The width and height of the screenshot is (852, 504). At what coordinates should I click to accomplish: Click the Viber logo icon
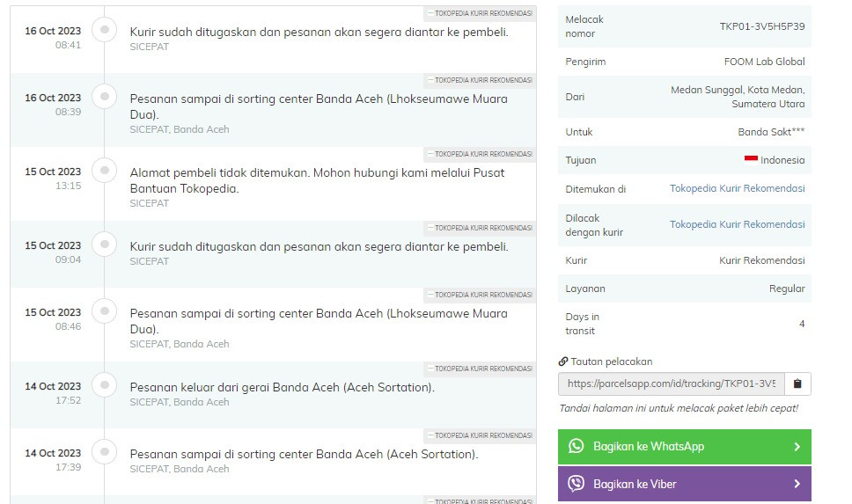point(576,484)
